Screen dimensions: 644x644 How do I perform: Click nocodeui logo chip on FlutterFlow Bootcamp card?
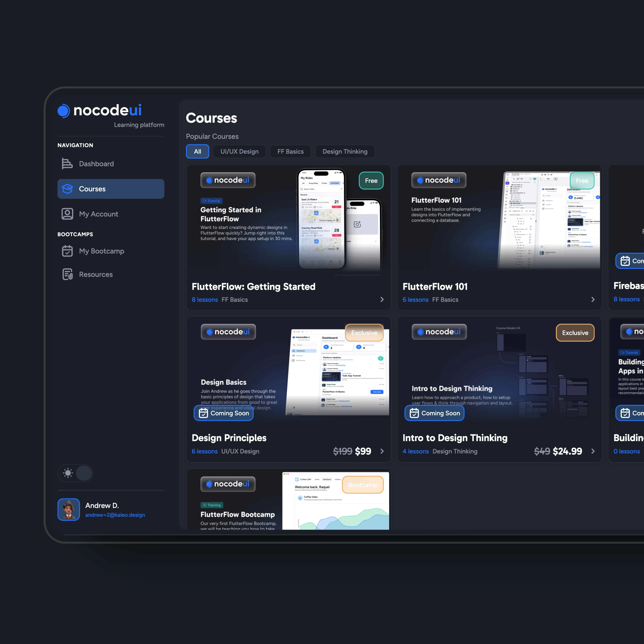pos(228,484)
